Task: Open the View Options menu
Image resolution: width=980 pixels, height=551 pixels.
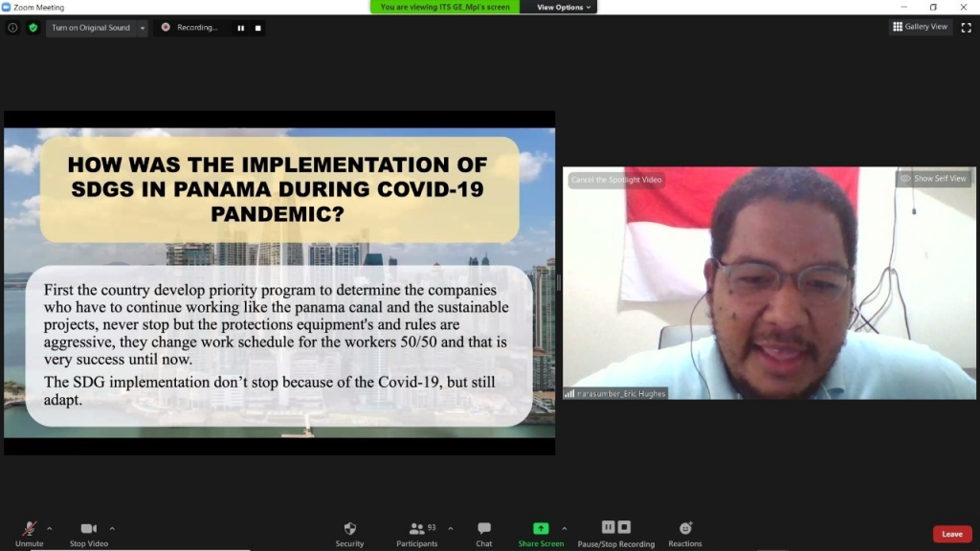Action: pyautogui.click(x=565, y=7)
